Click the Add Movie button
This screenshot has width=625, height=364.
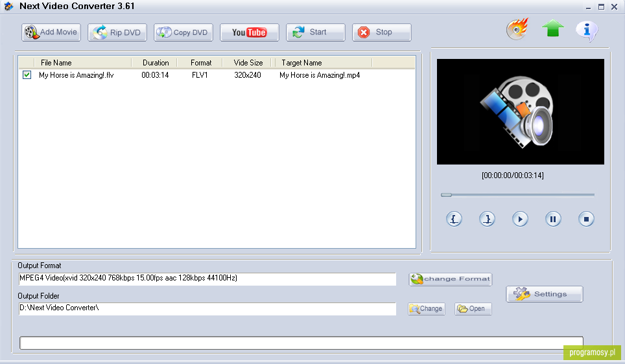51,32
